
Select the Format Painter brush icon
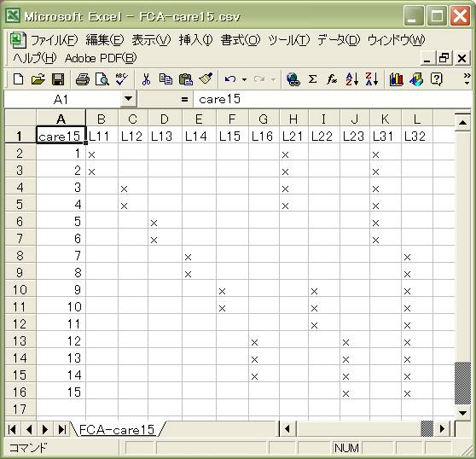tap(206, 79)
